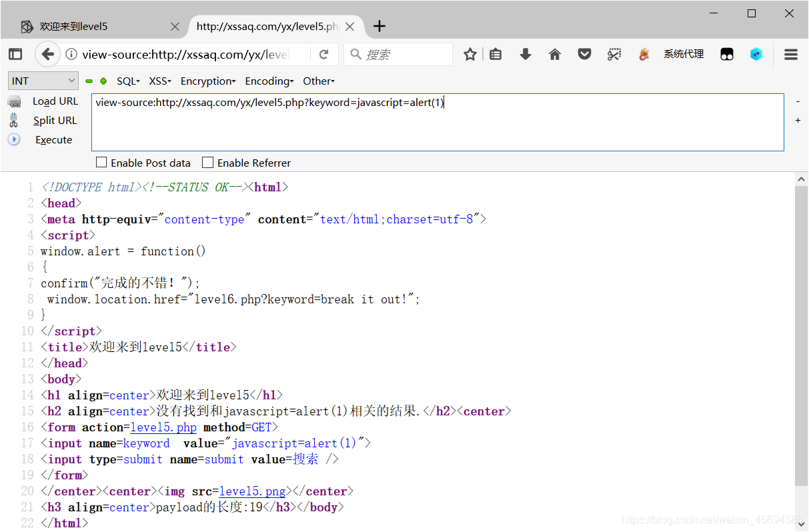This screenshot has width=809, height=532.
Task: Open a new tab with plus
Action: point(379,26)
